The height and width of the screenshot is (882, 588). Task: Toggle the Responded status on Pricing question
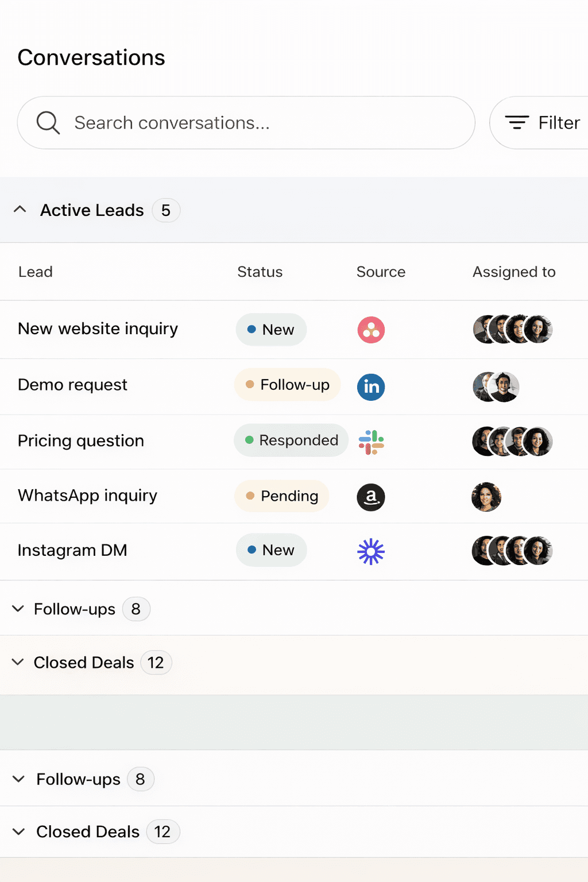[x=291, y=440]
